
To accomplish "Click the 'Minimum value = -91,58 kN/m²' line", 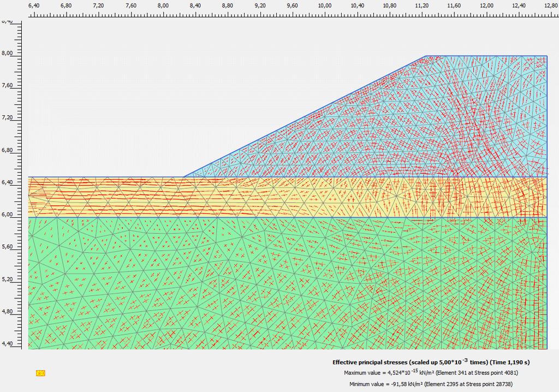I will (431, 384).
